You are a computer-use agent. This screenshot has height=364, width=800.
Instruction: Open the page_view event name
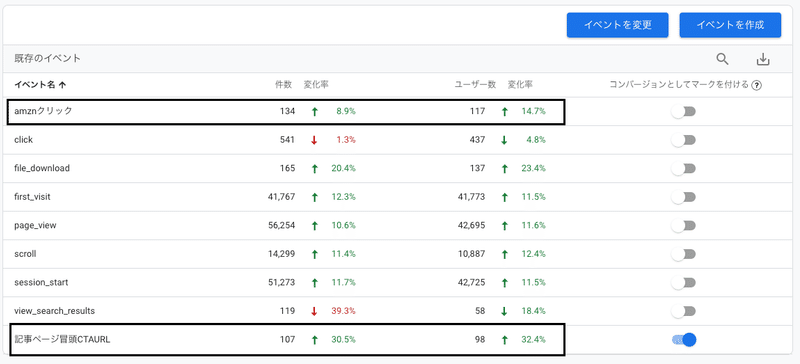pyautogui.click(x=35, y=226)
